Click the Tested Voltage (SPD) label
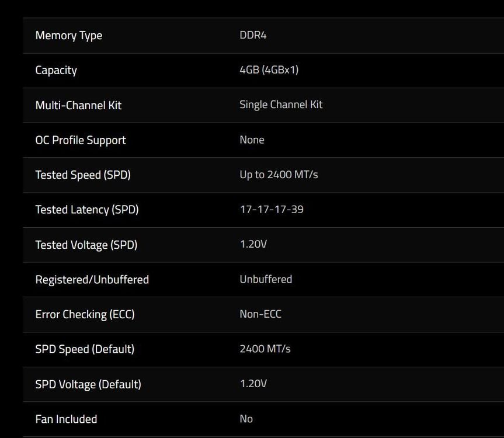This screenshot has width=504, height=438. [86, 245]
